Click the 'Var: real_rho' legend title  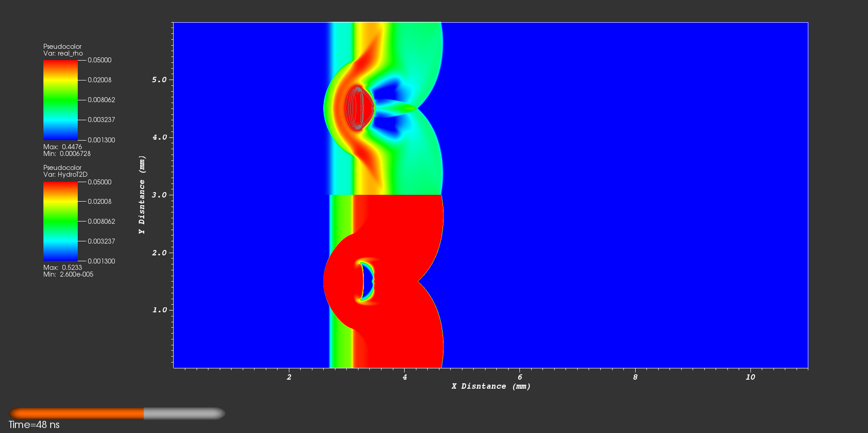(63, 53)
